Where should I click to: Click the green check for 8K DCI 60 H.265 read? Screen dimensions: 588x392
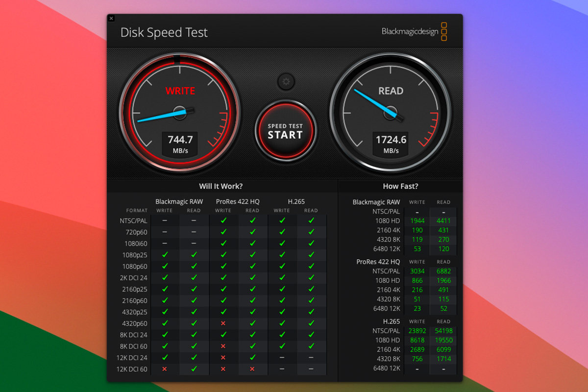pyautogui.click(x=311, y=346)
